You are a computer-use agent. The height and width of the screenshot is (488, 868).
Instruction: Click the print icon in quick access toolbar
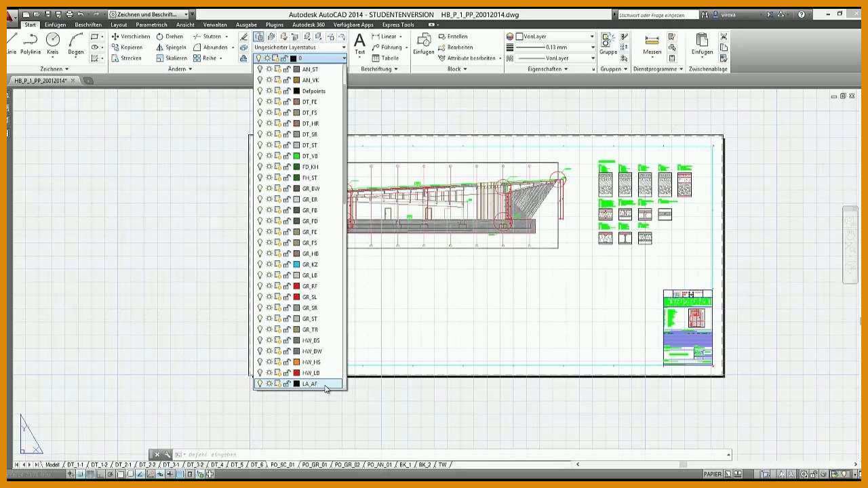click(69, 14)
